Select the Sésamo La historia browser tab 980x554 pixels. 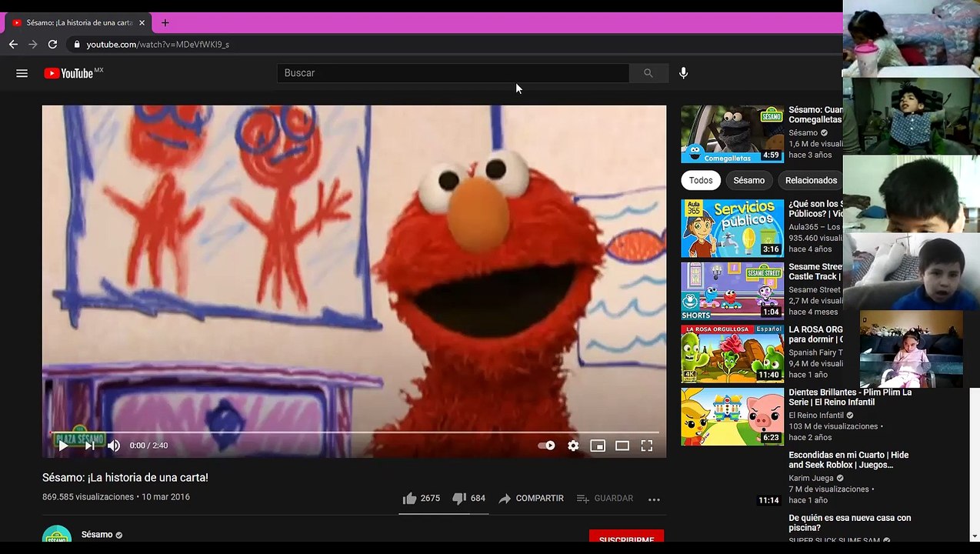(x=77, y=23)
